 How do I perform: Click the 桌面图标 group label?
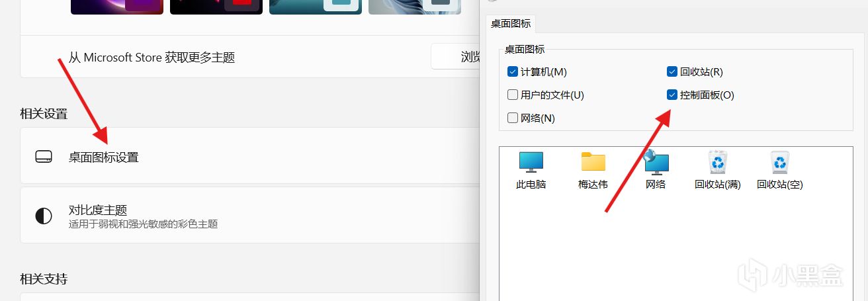coord(525,49)
